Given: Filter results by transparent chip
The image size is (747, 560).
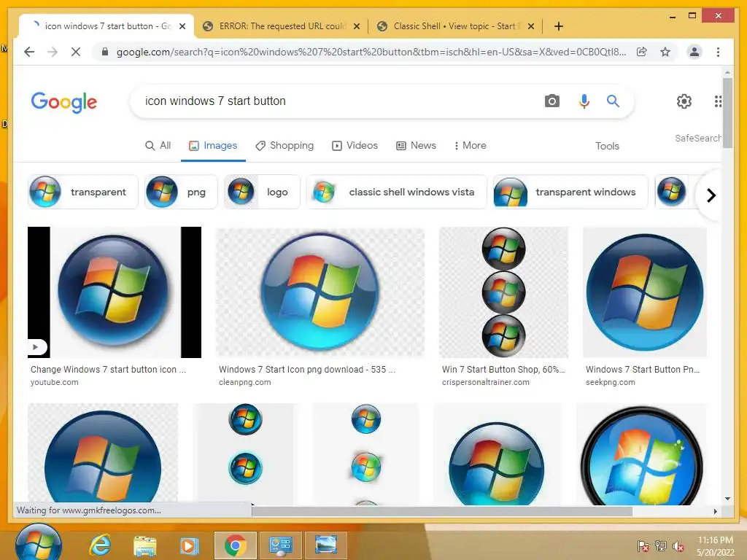Looking at the screenshot, I should click(x=83, y=192).
